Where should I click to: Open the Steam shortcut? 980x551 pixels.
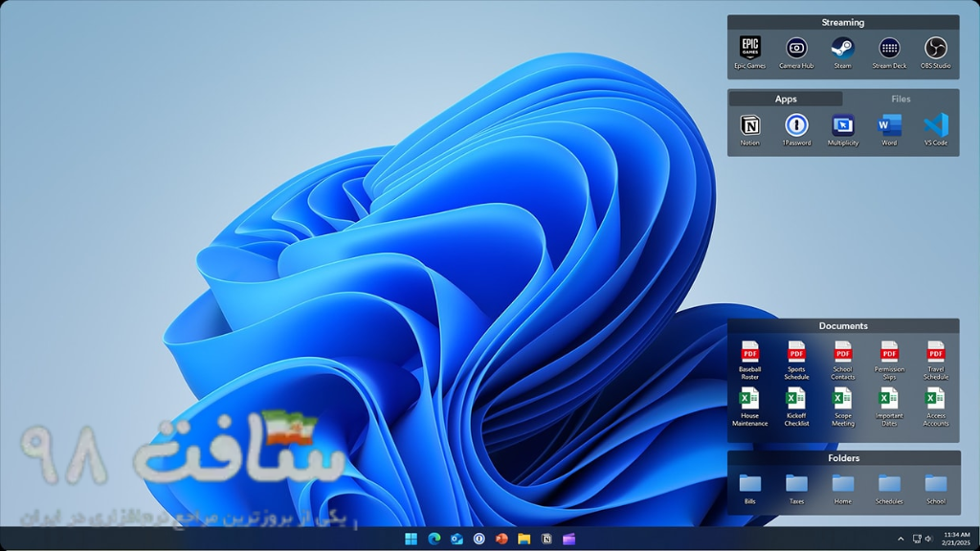(842, 53)
